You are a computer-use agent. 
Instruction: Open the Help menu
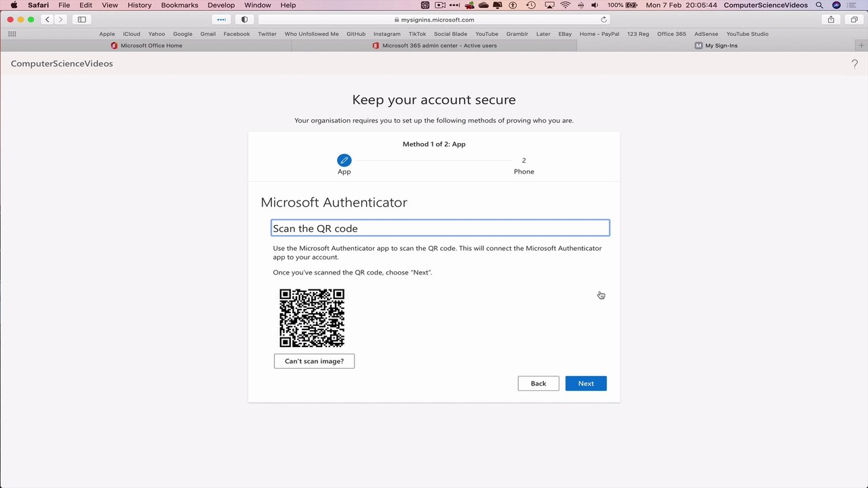pos(288,5)
